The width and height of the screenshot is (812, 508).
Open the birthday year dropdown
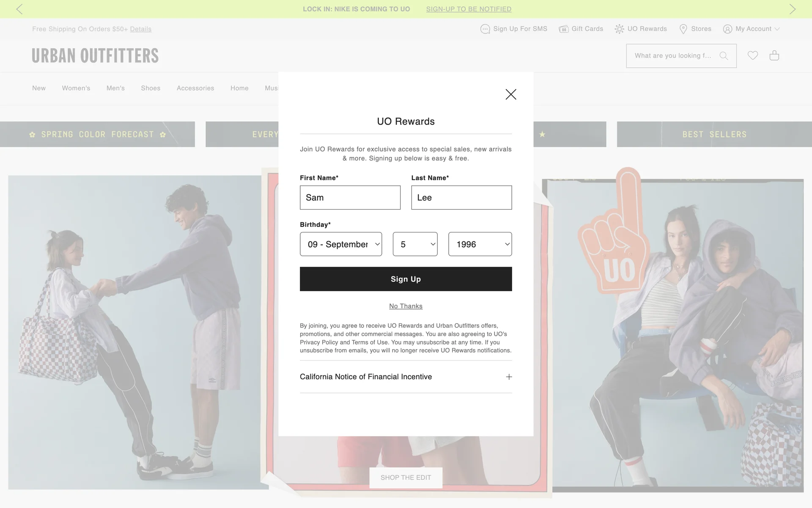[x=480, y=244]
